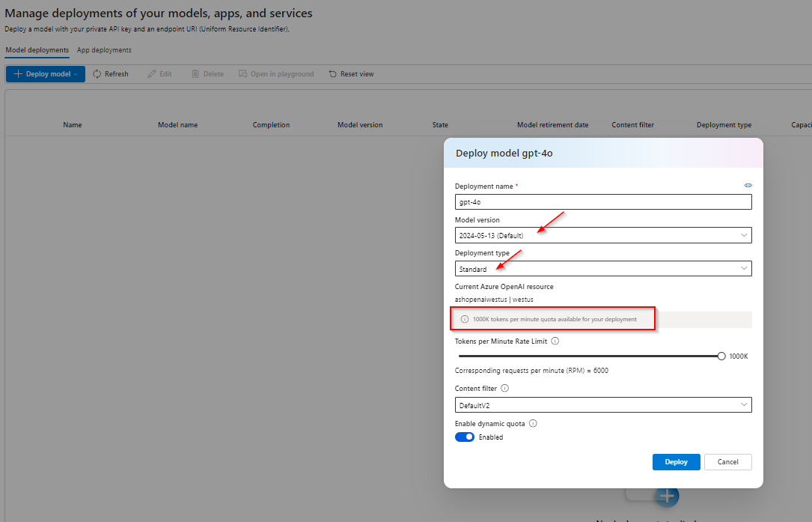Click Open in playground
Screen dimensions: 812x522
coord(276,74)
